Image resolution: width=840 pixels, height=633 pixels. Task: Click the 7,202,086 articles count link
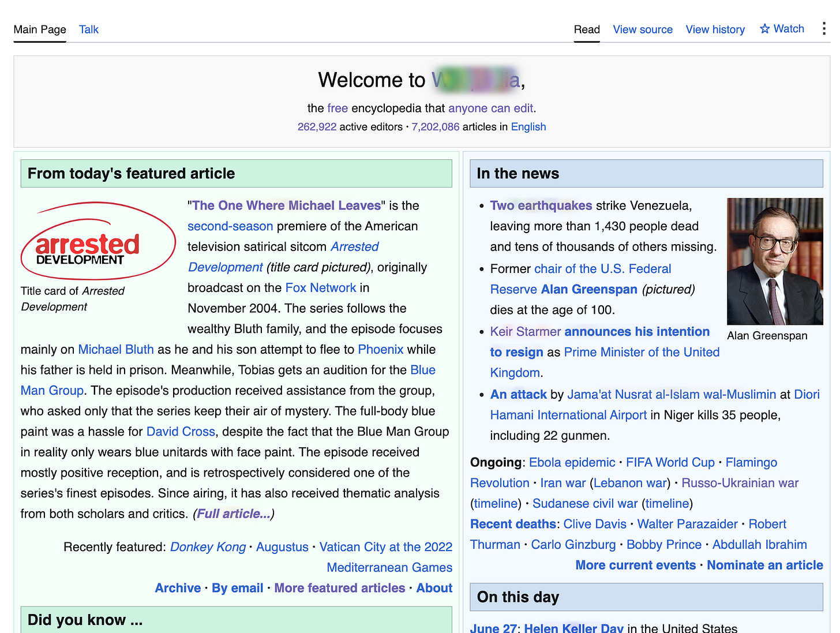[x=436, y=127]
